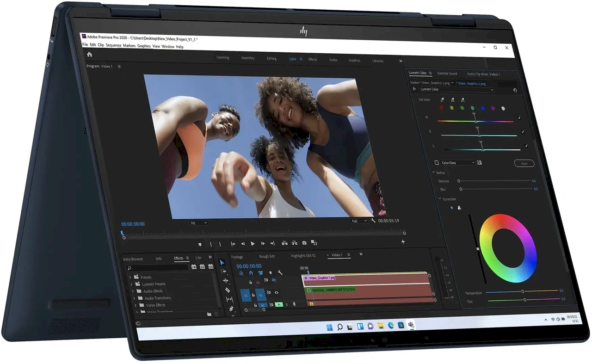Image resolution: width=592 pixels, height=364 pixels.
Task: Select the blue color swatch
Action: coord(482,108)
